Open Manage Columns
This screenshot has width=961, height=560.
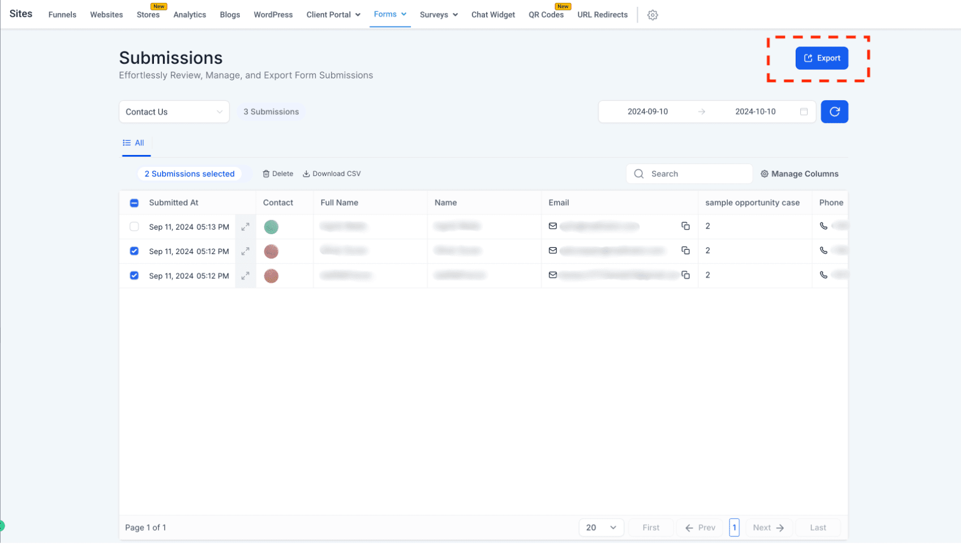click(x=799, y=174)
